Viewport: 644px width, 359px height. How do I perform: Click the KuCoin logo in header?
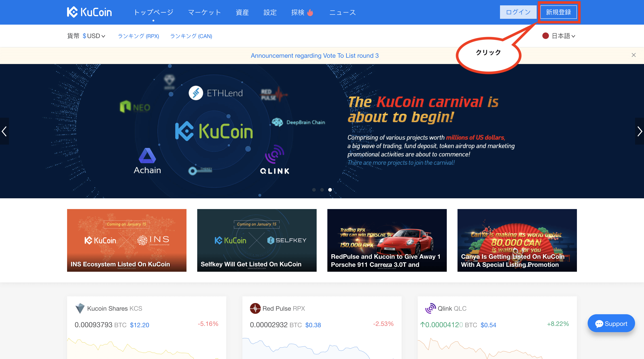pyautogui.click(x=89, y=12)
